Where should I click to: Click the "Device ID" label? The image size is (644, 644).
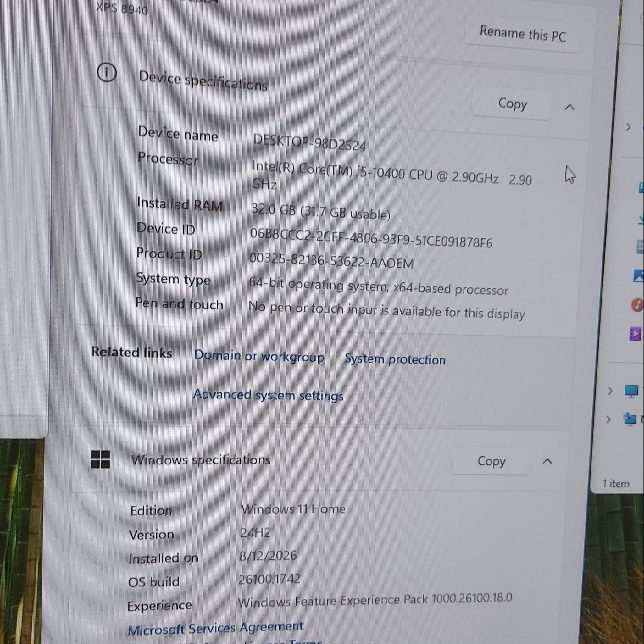[166, 228]
